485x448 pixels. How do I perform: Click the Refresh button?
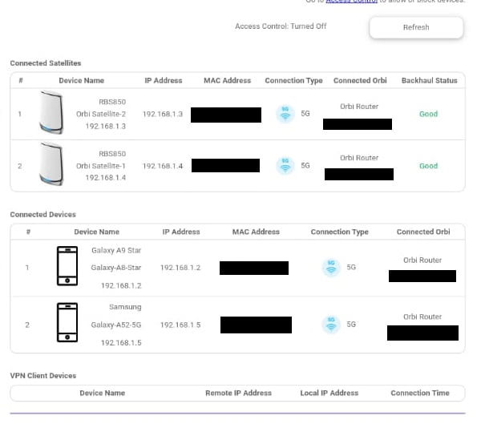(x=416, y=27)
